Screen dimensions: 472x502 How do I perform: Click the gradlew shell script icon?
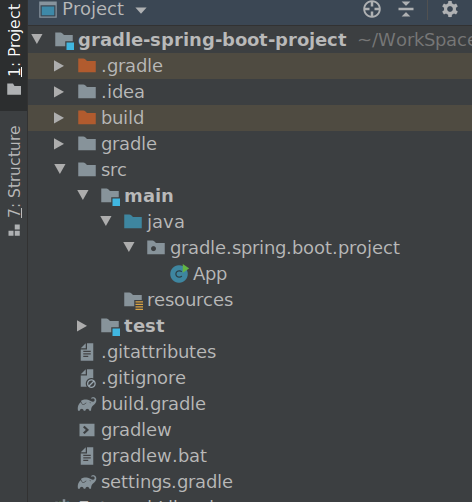87,430
